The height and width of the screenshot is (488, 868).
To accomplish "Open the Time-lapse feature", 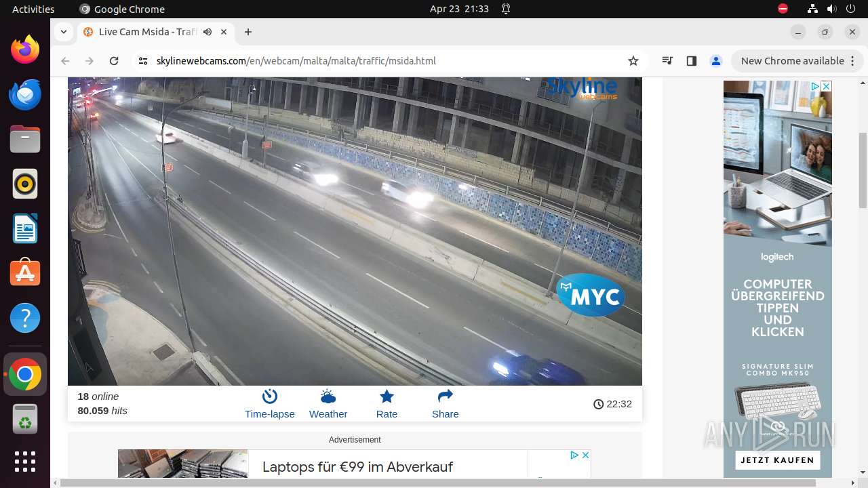I will pyautogui.click(x=269, y=404).
